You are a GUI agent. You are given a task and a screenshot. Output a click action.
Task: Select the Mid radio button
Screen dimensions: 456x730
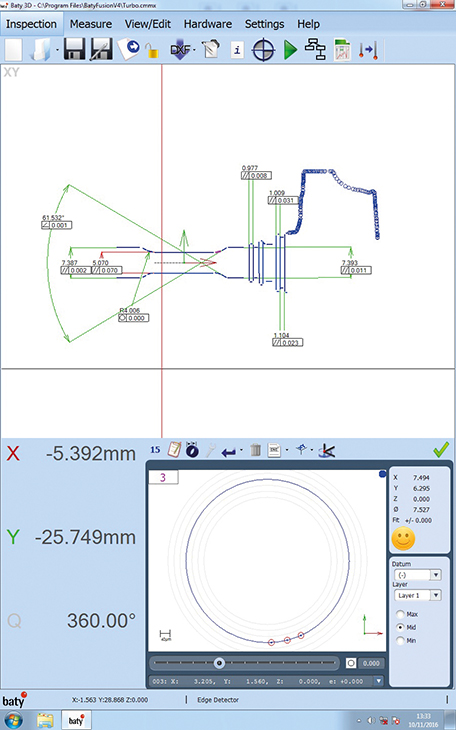click(400, 627)
